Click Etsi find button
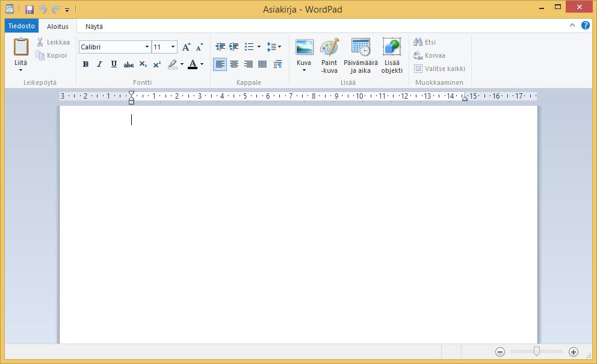 (424, 42)
